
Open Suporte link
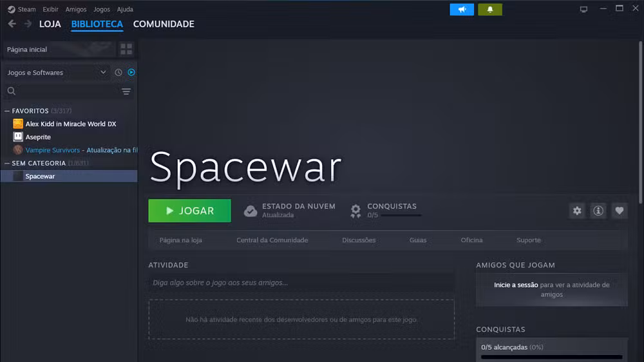528,240
